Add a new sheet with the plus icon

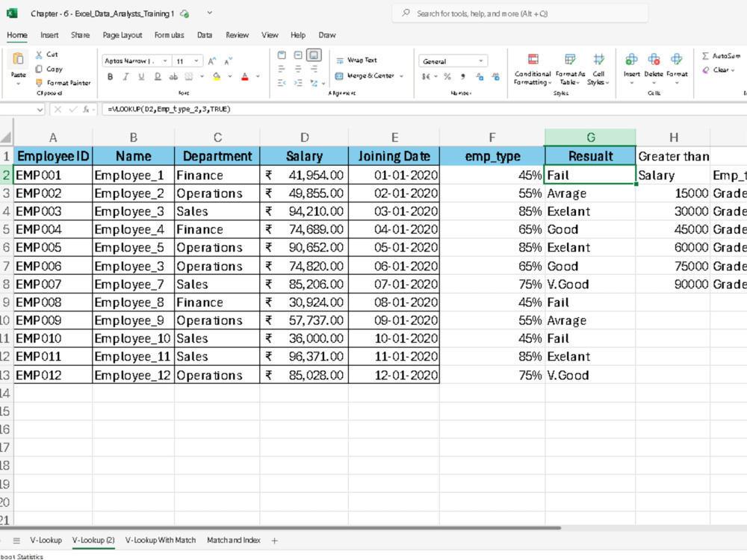[274, 541]
